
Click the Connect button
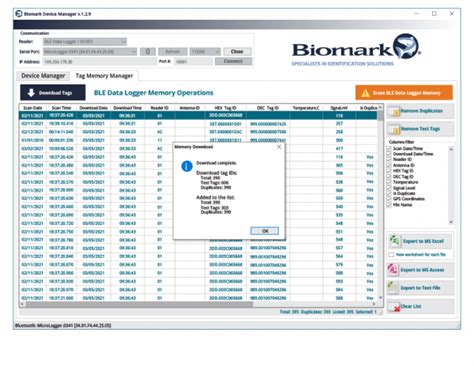[x=233, y=61]
